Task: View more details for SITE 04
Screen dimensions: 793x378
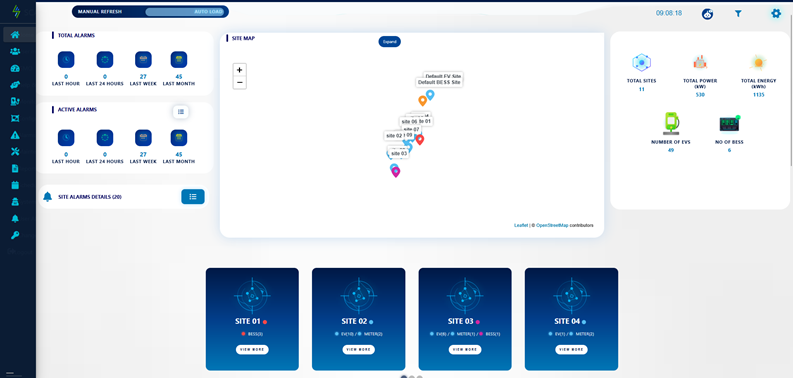Action: pos(571,349)
